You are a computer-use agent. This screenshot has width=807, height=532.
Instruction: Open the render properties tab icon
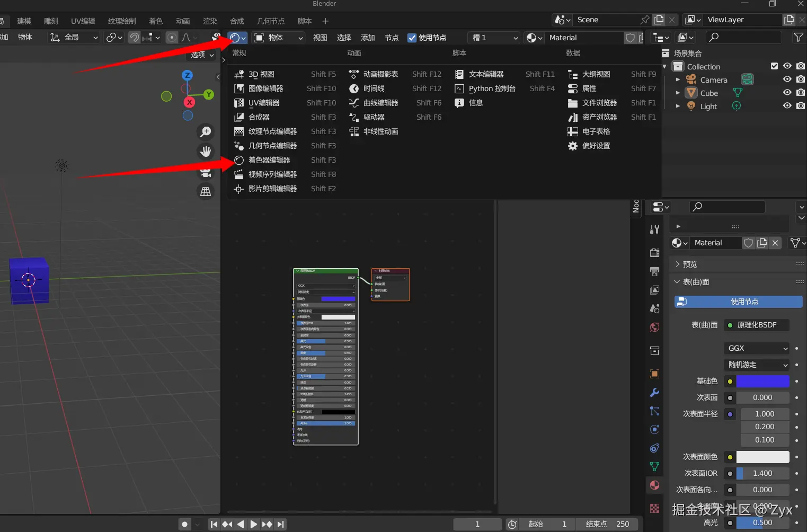point(654,253)
